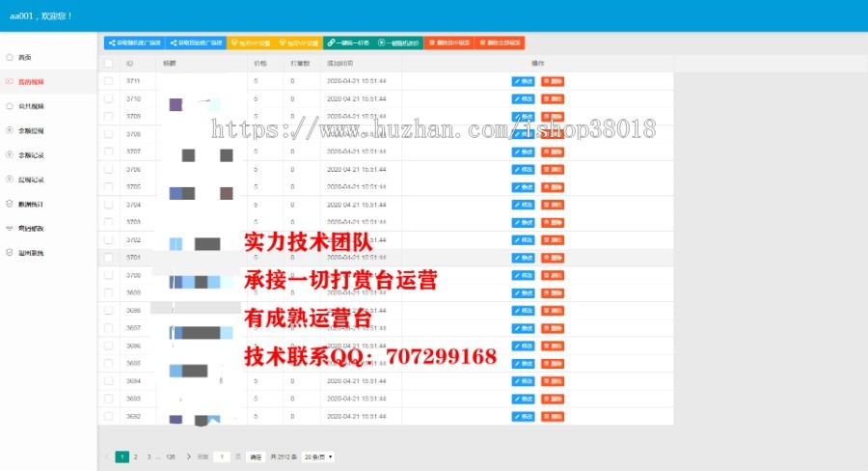Open 公共视频 in the sidebar menu

[x=31, y=106]
